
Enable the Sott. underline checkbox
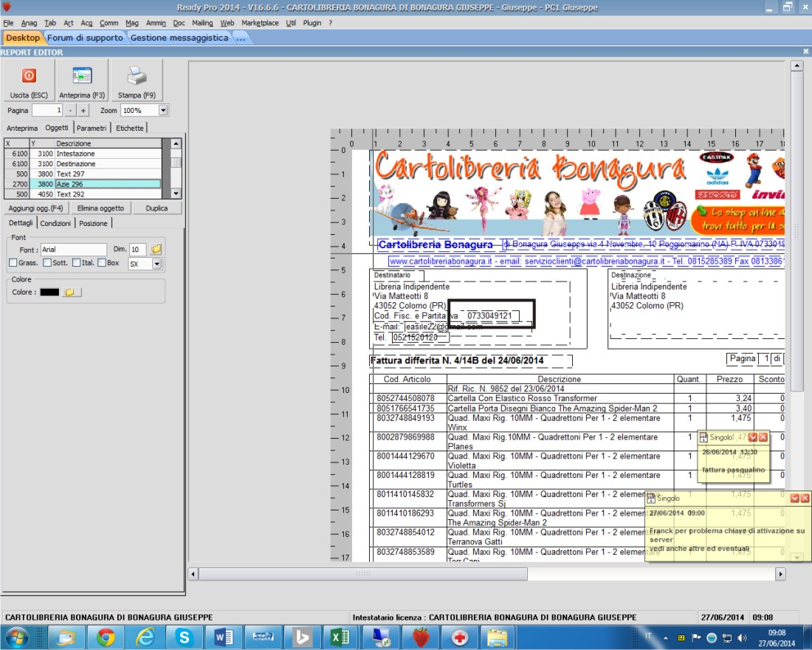[47, 263]
